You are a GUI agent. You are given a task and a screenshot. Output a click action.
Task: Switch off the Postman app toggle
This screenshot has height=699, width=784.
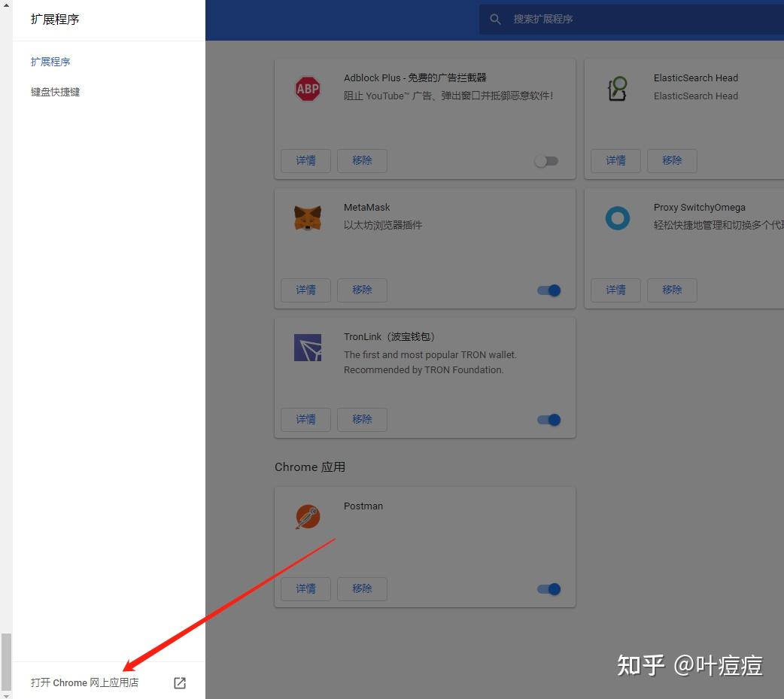coord(549,589)
